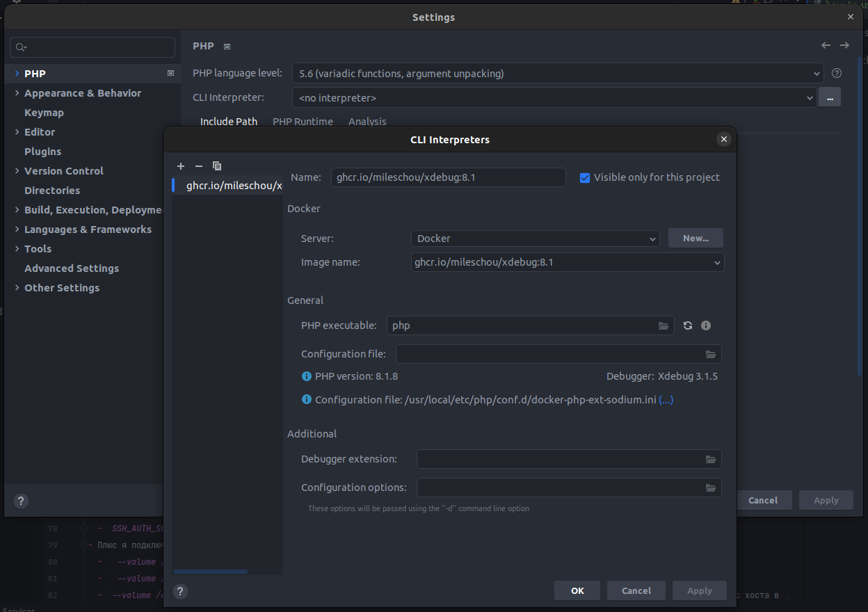Expand Appearance & Behavior node
This screenshot has width=868, height=612.
(x=17, y=92)
